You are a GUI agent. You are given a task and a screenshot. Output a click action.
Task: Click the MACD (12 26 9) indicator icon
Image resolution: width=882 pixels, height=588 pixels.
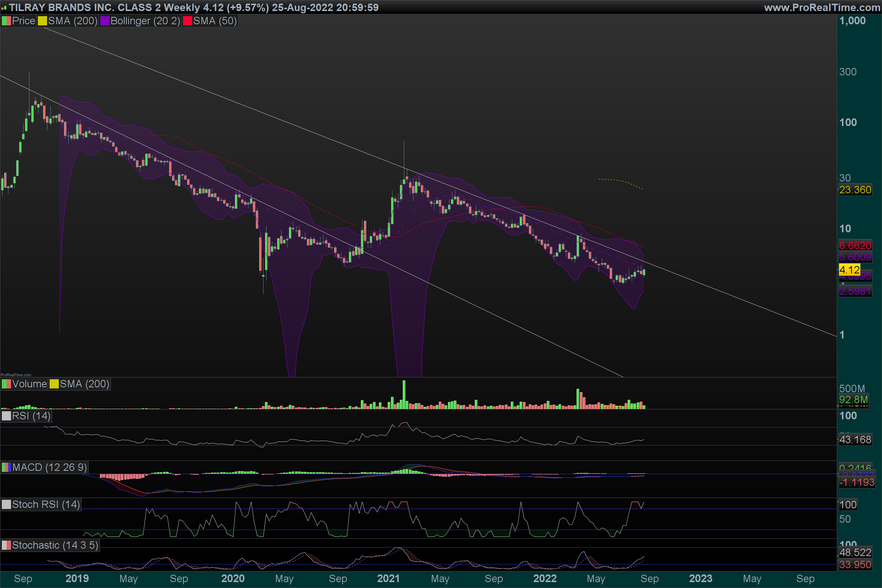(6, 467)
